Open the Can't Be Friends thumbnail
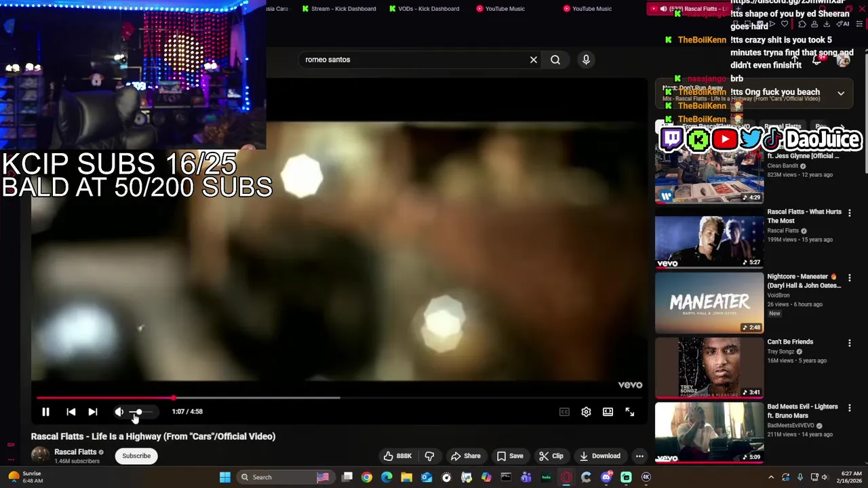 coord(709,368)
